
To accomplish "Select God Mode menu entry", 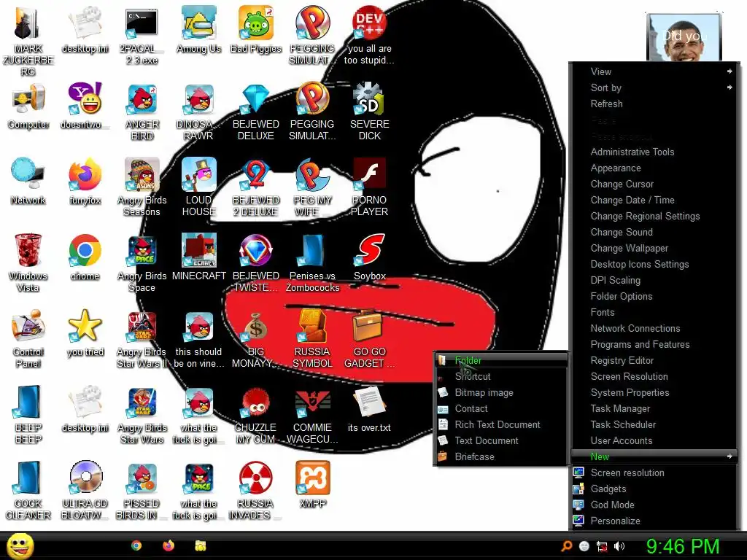I will (654, 505).
